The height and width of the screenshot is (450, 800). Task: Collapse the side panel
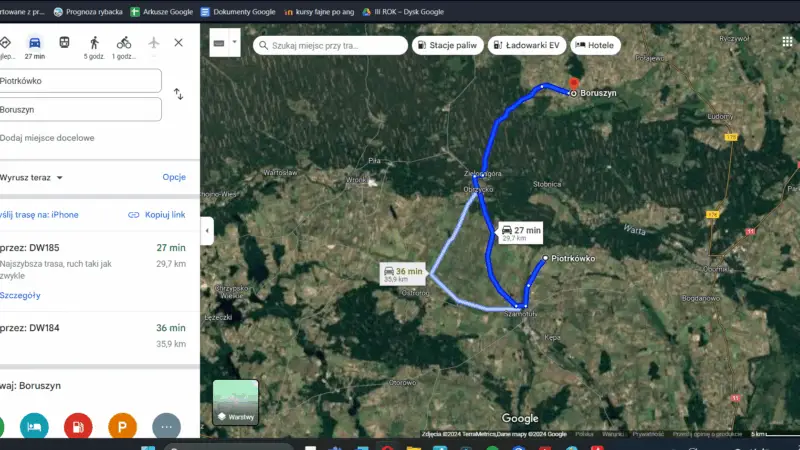(x=207, y=230)
